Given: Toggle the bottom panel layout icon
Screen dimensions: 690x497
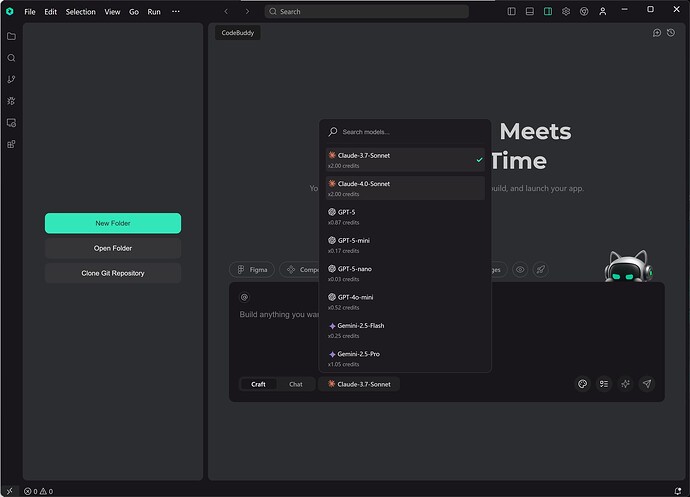Looking at the screenshot, I should point(530,11).
